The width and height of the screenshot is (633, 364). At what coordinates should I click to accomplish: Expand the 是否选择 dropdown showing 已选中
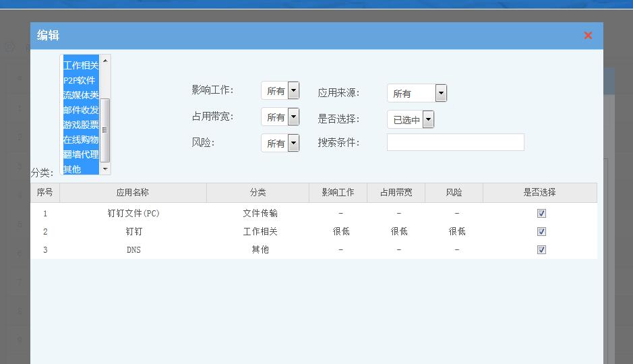[x=410, y=120]
